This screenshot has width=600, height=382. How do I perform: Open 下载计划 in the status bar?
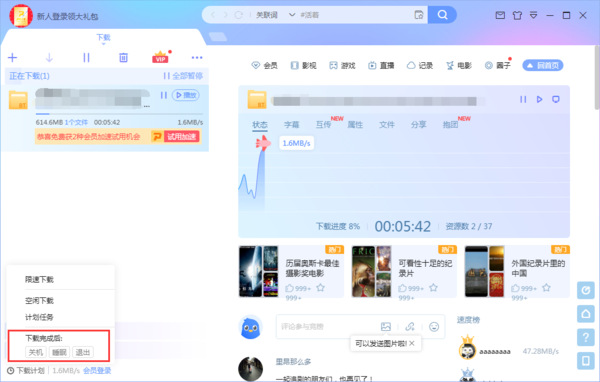(x=26, y=371)
